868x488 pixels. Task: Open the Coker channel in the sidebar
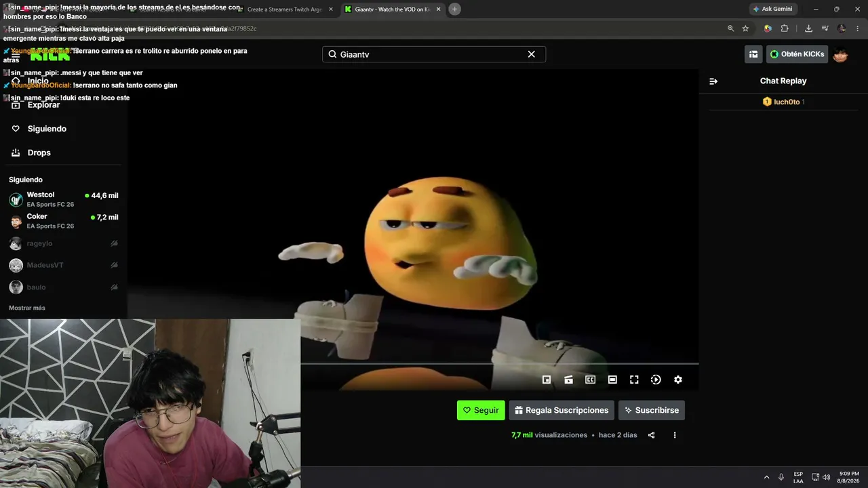tap(64, 221)
